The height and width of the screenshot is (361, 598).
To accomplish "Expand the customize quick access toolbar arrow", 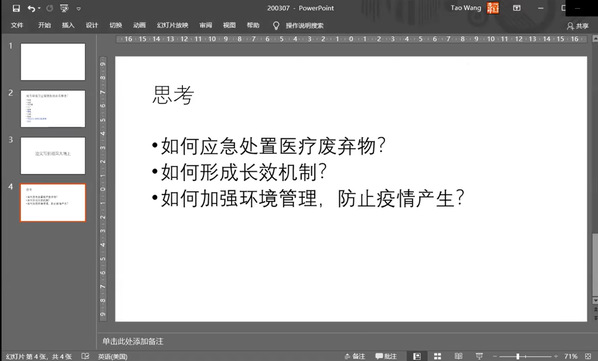I will (x=79, y=9).
